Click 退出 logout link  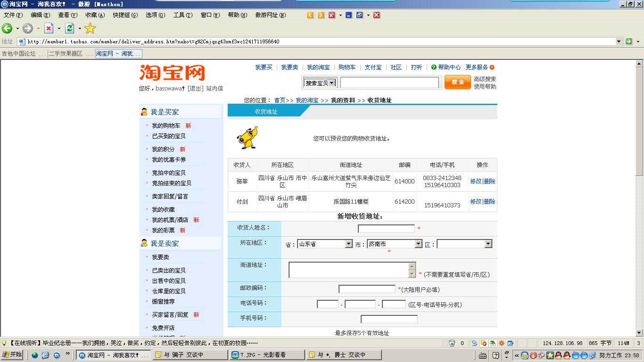point(196,89)
